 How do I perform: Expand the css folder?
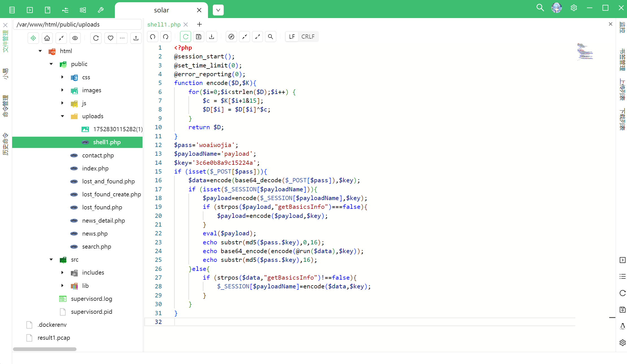tap(62, 77)
